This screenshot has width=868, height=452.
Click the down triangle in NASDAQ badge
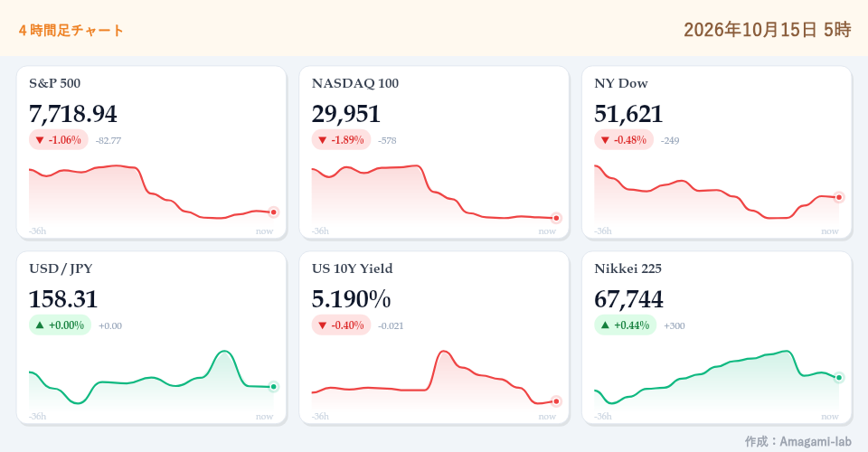(x=323, y=140)
